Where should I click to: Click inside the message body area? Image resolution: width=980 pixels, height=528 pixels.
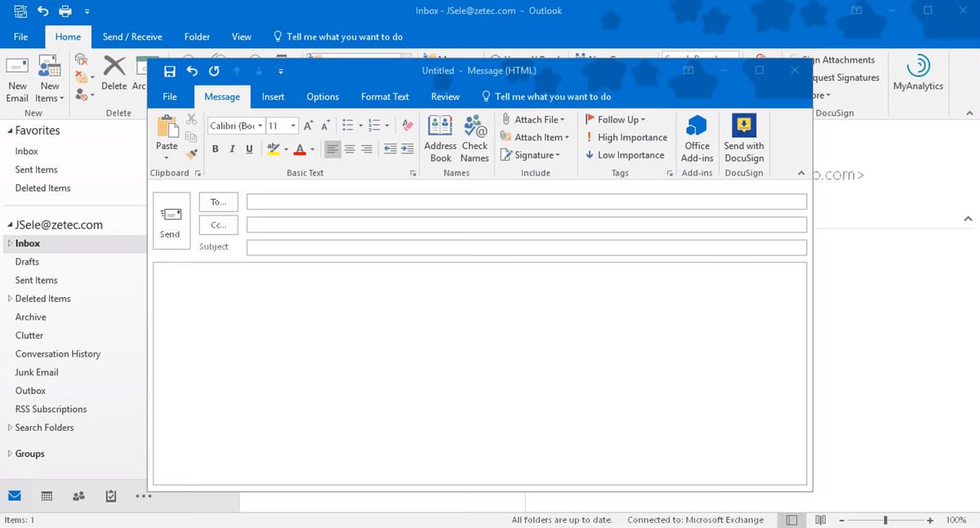[480, 373]
